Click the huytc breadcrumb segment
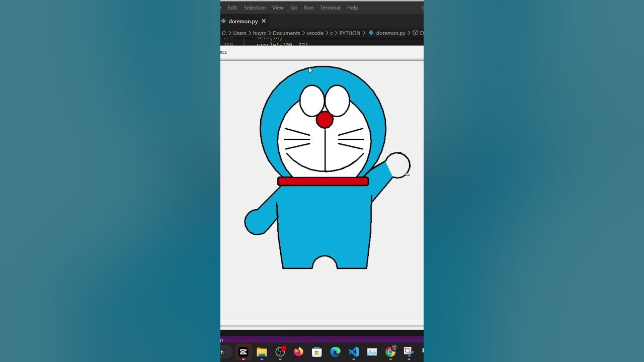 coord(260,33)
